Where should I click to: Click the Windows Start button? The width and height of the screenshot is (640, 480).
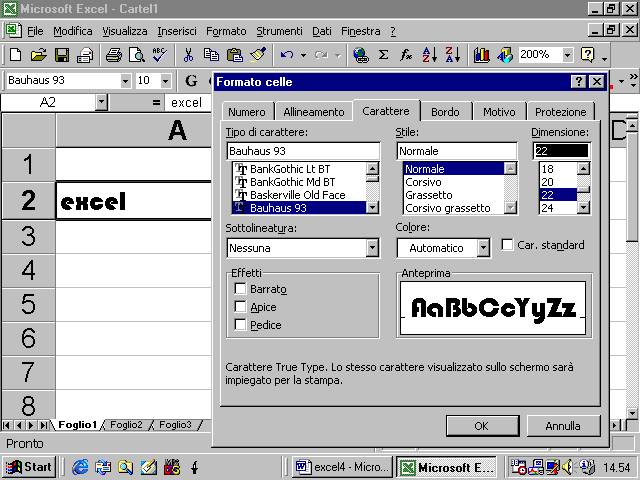click(29, 467)
